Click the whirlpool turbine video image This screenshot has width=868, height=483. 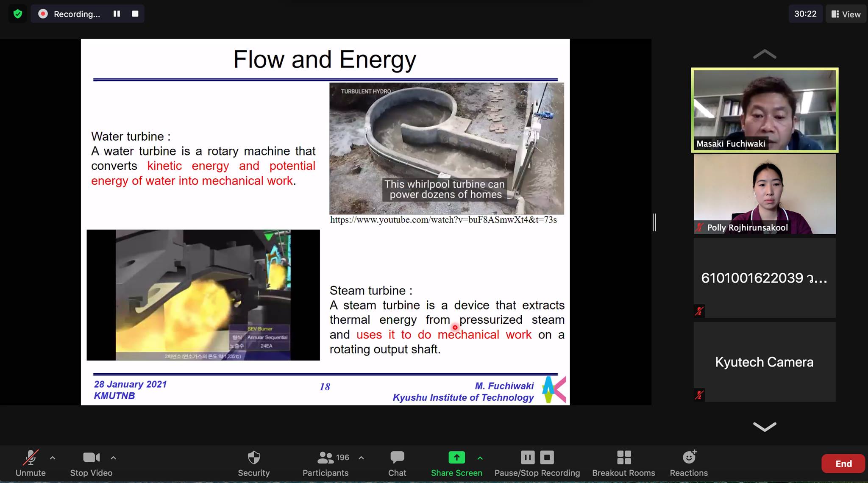coord(447,148)
